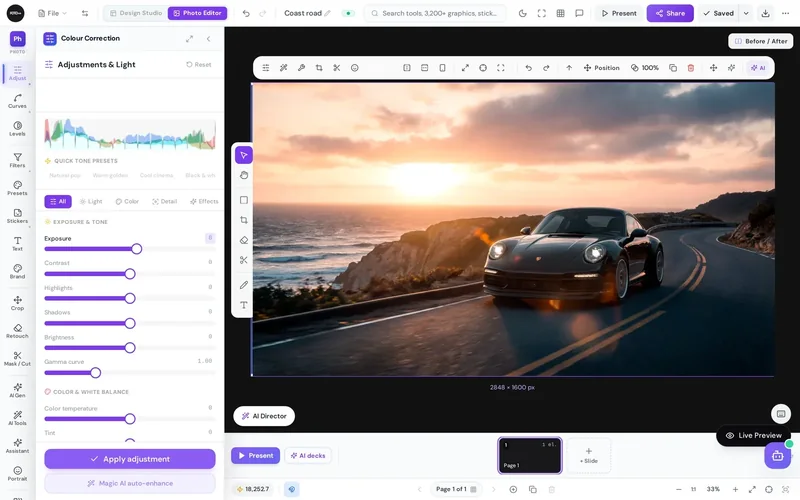Viewport: 800px width, 500px height.
Task: Select the All adjustments tab
Action: [x=58, y=202]
